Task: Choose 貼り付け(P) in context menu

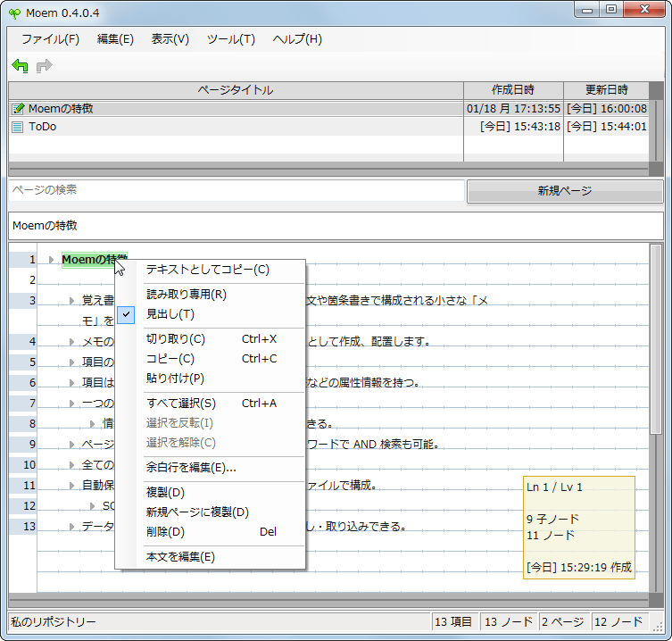Action: 210,379
